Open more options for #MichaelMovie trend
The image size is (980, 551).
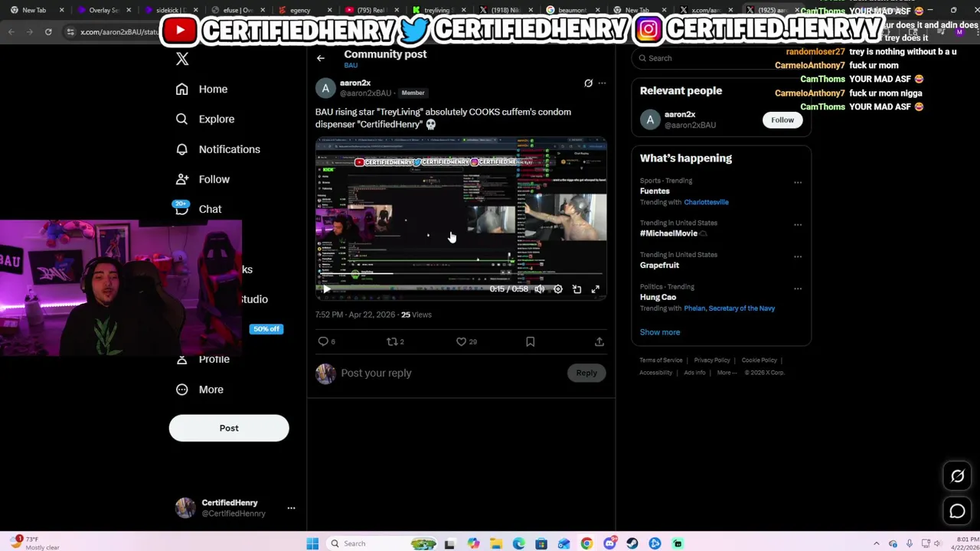(798, 225)
